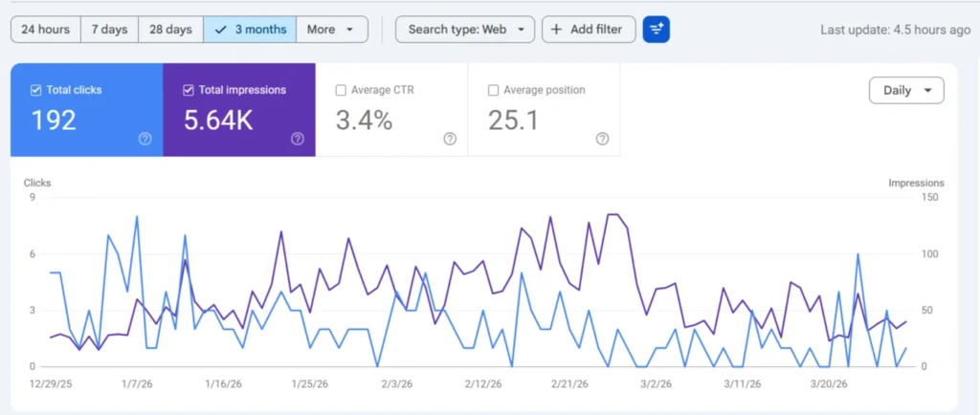Select the 7 days date range
980x415 pixels.
click(x=109, y=30)
